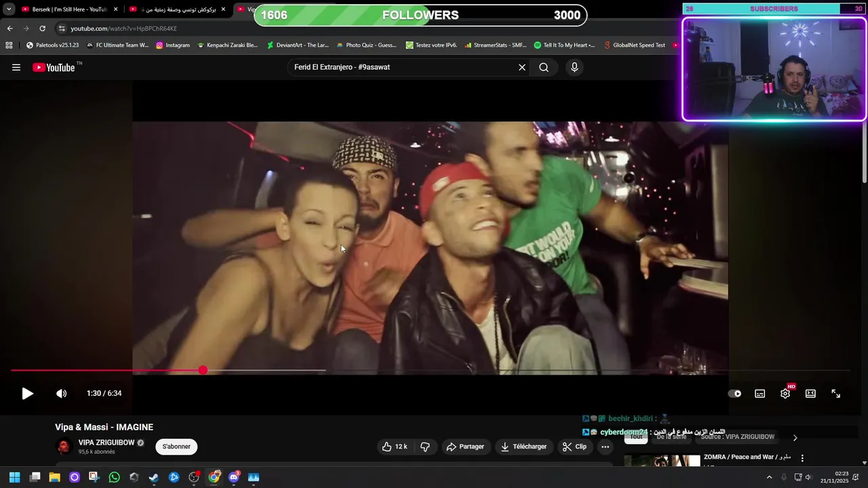Mute the video volume
Screen dimensions: 868x488
pyautogui.click(x=62, y=393)
